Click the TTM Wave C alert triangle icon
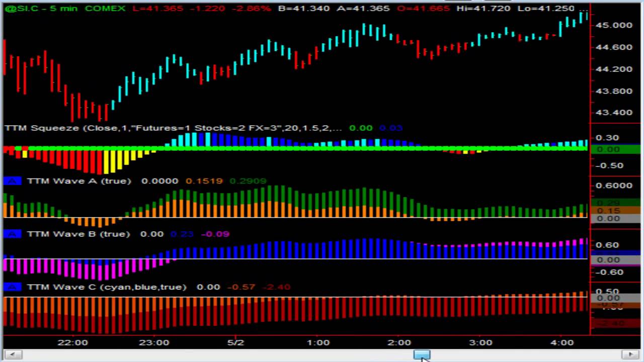644x362 pixels. point(12,287)
